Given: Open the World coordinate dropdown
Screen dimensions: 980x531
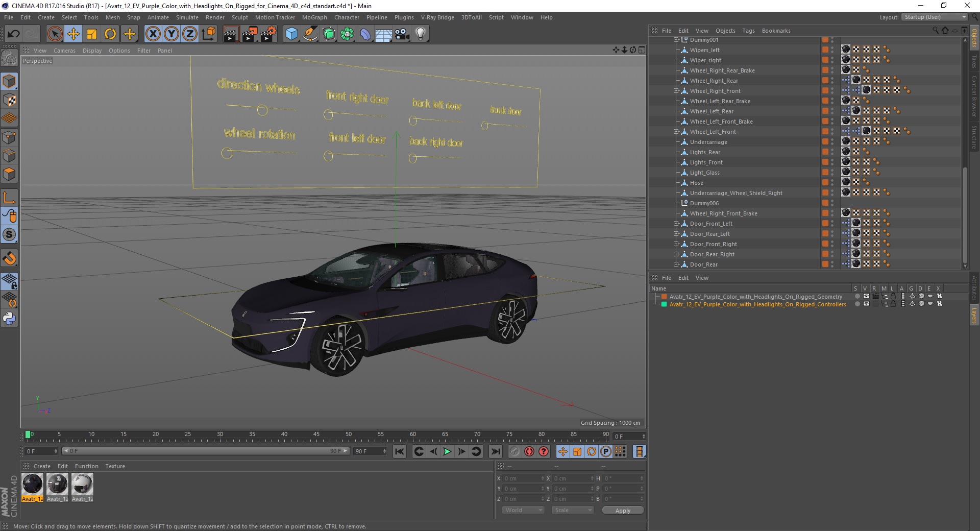Looking at the screenshot, I should tap(523, 510).
